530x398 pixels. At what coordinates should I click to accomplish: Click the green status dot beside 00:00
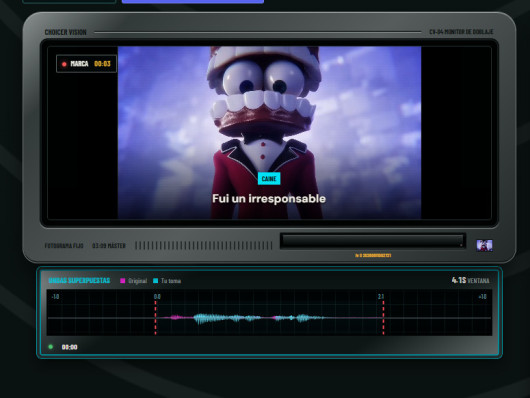[x=51, y=347]
